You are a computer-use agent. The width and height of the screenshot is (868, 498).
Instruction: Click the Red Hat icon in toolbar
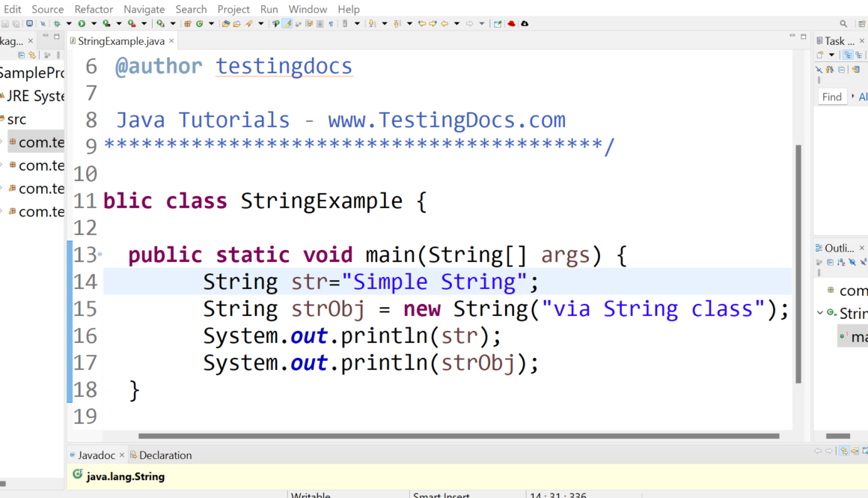click(x=512, y=24)
